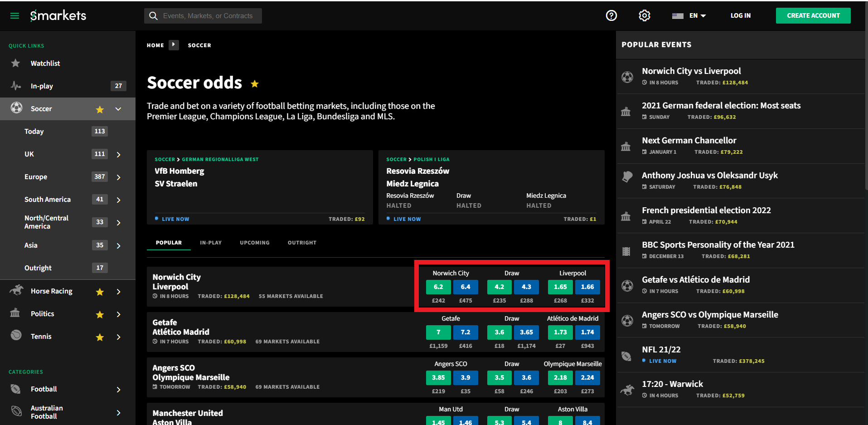Open the settings gear icon
The width and height of the screenshot is (868, 425).
pos(645,15)
